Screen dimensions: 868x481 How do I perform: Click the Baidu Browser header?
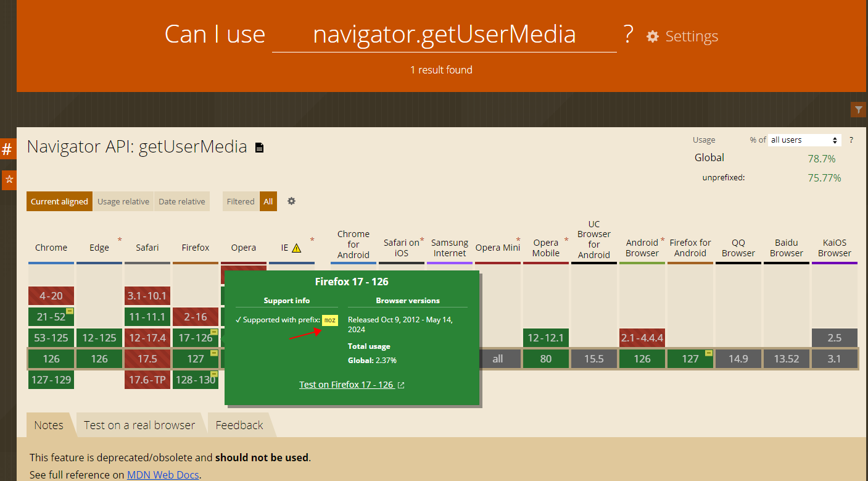(x=787, y=248)
